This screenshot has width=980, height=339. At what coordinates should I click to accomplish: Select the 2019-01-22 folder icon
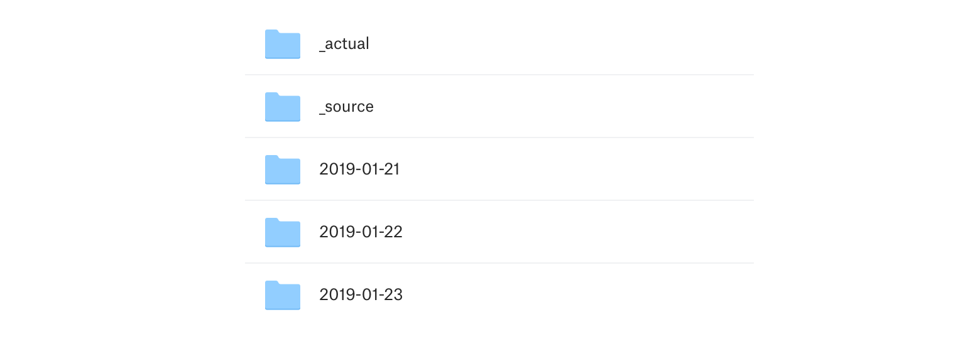(x=282, y=232)
